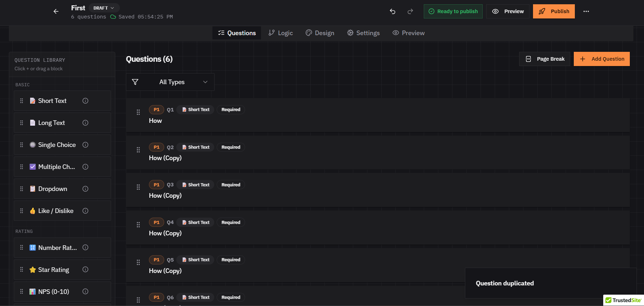Click the Required badge on Q5
Screen dimensions: 644x306
231,260
